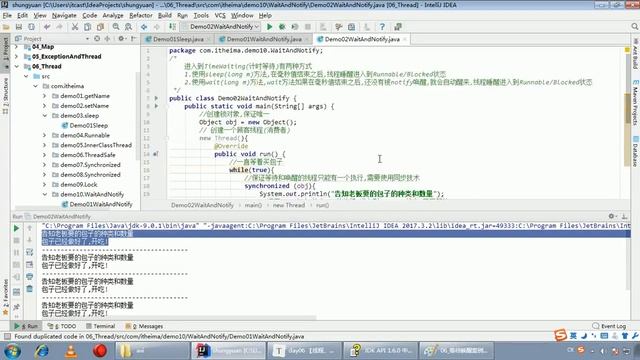Click the Run with Coverage icon
The height and width of the screenshot is (360, 640).
tap(295, 27)
